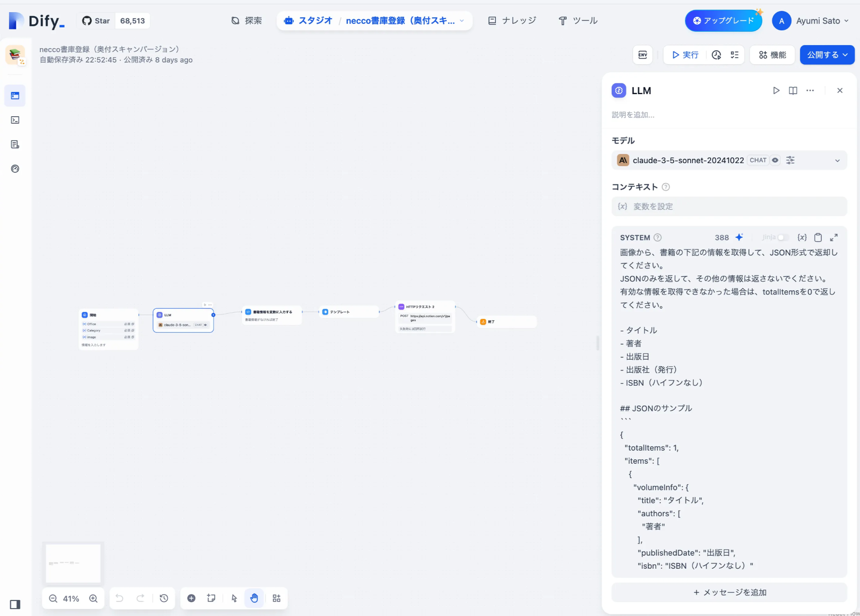860x616 pixels.
Task: Open the monitoring gauge sidebar icon
Action: click(x=15, y=169)
